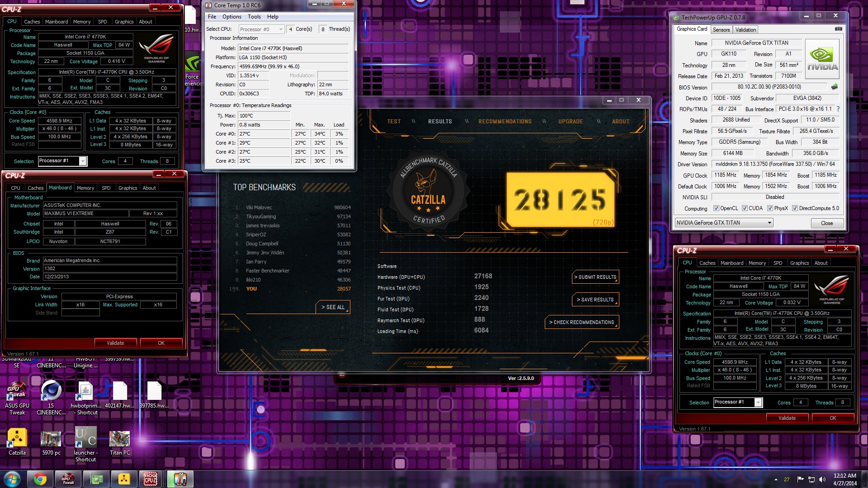Click the GPU-Z camera screenshot icon
Screen dimensions: 868x488
838,29
